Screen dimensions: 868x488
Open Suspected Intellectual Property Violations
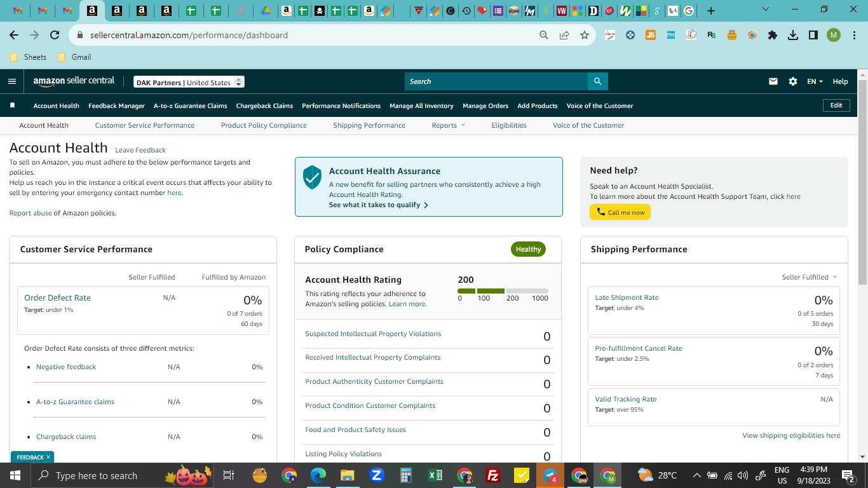(x=373, y=334)
